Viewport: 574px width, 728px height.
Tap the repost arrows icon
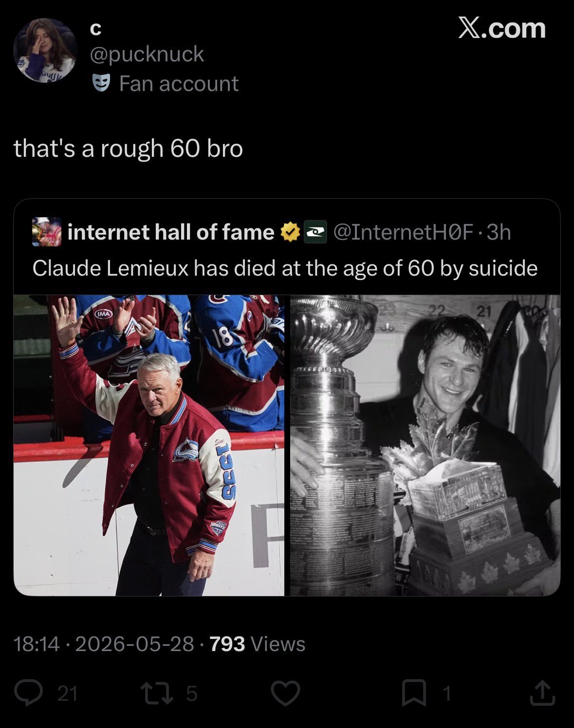click(x=156, y=693)
